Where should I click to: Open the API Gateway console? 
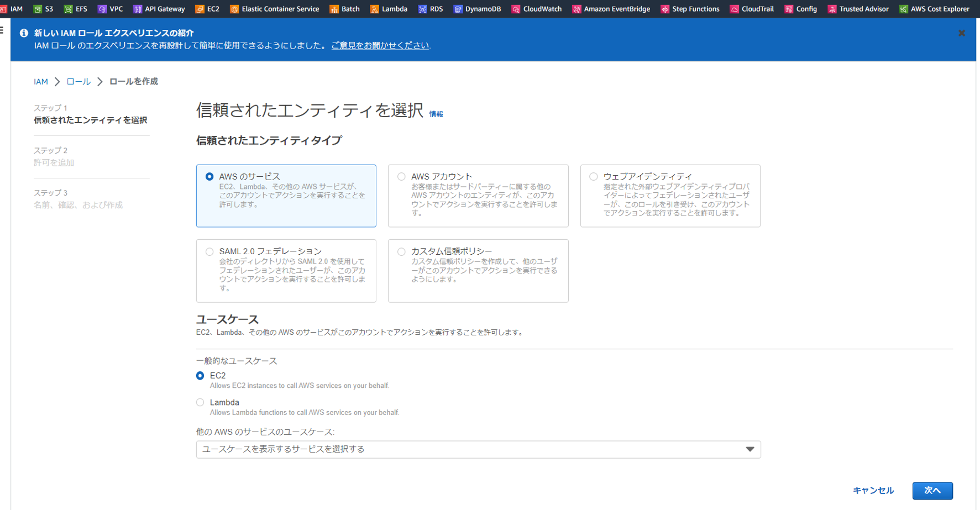click(159, 8)
